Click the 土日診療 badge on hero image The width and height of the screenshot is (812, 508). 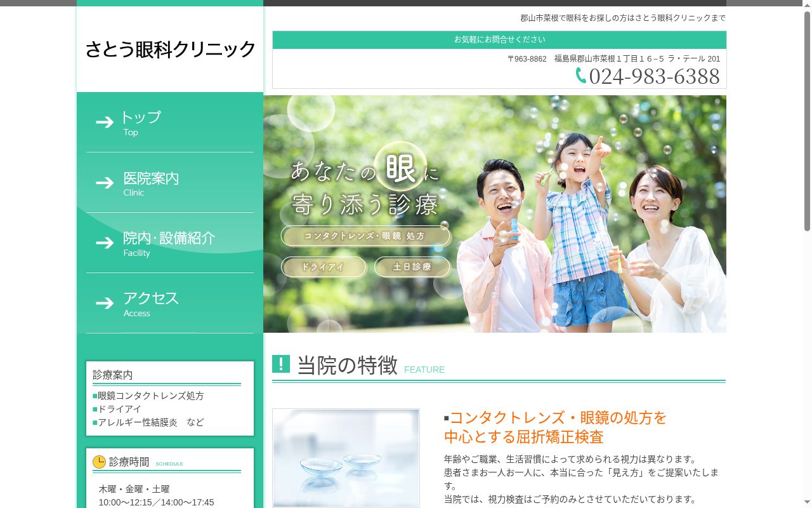tap(412, 267)
